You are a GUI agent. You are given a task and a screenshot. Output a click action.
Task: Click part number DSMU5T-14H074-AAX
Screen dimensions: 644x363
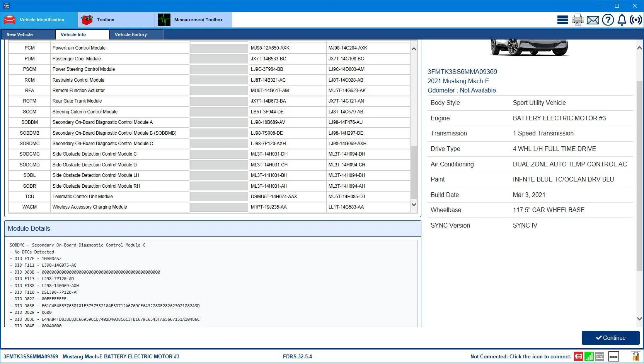click(x=274, y=197)
